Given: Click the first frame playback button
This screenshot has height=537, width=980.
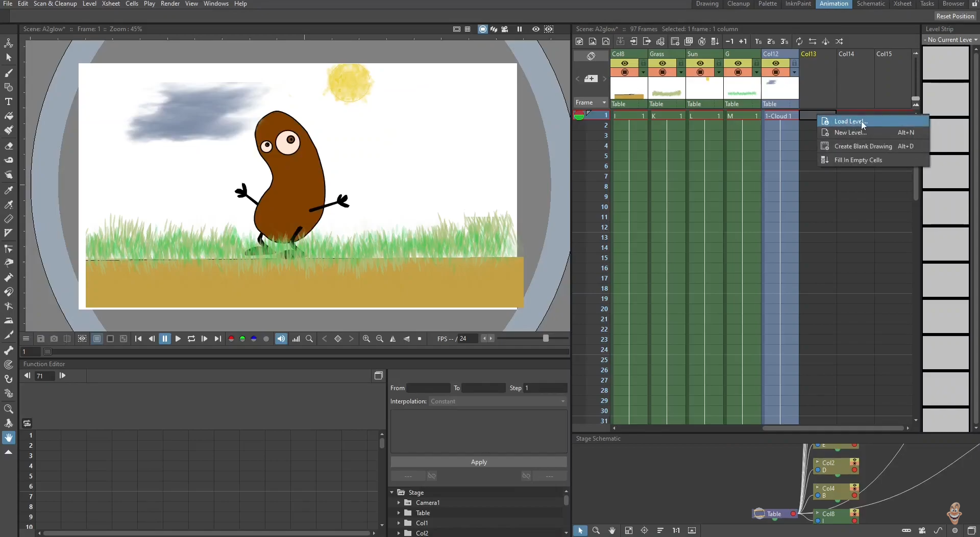Looking at the screenshot, I should click(138, 339).
